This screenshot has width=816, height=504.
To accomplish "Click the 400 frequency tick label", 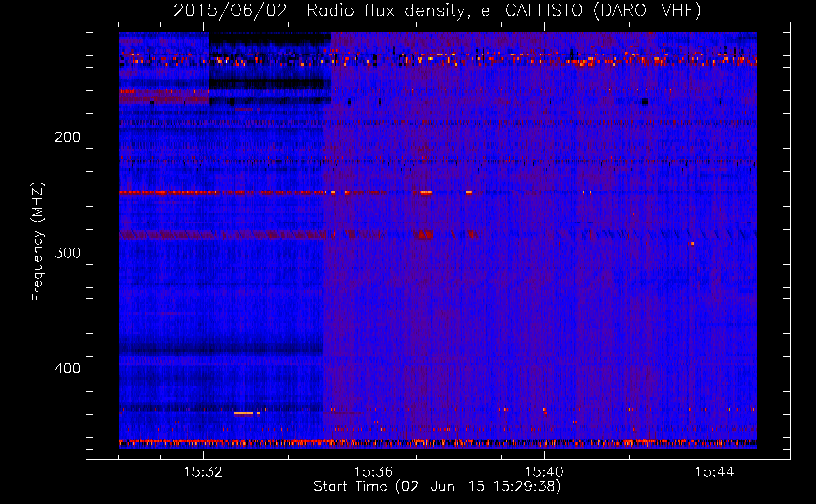I will click(x=68, y=368).
